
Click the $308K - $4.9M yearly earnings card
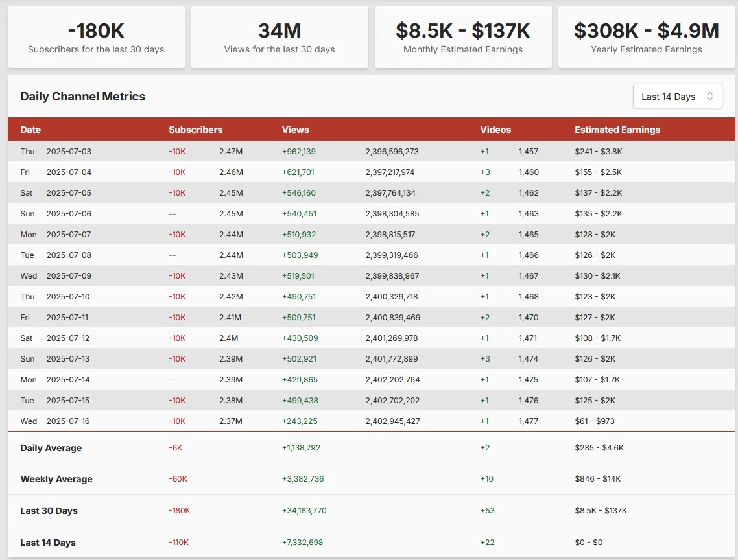(647, 37)
